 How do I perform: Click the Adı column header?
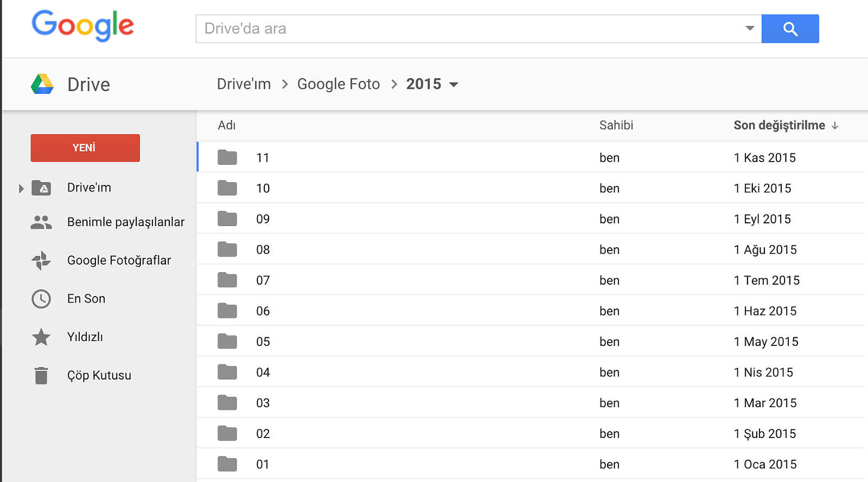(226, 125)
